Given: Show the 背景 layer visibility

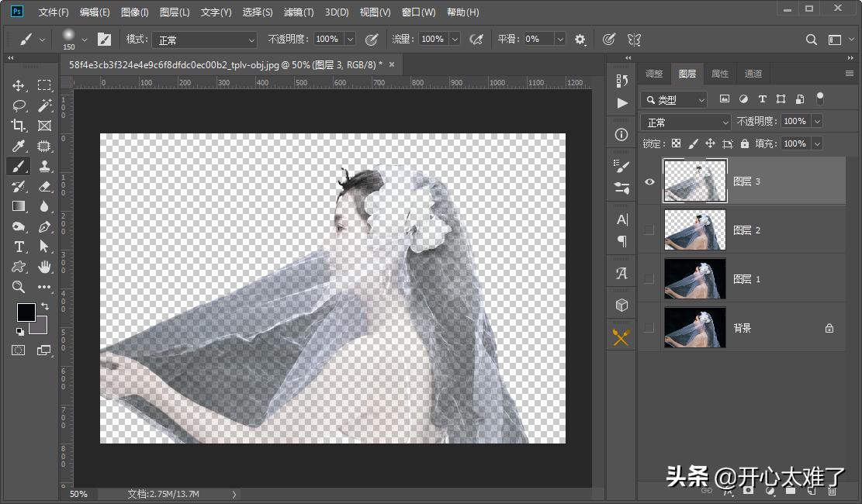Looking at the screenshot, I should click(x=649, y=328).
